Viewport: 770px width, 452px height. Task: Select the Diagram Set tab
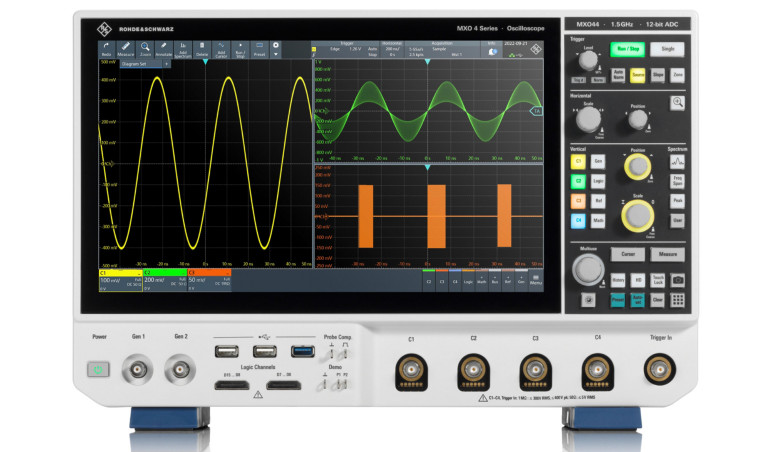click(x=140, y=64)
